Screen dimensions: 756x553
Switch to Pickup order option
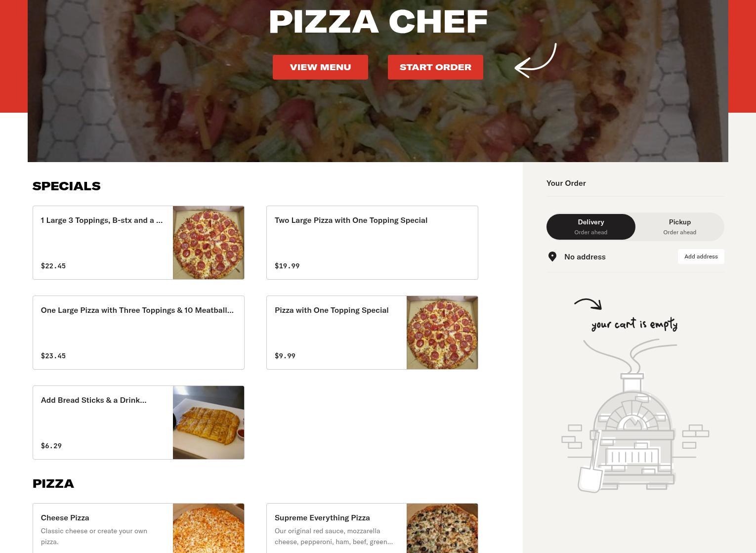click(x=680, y=227)
